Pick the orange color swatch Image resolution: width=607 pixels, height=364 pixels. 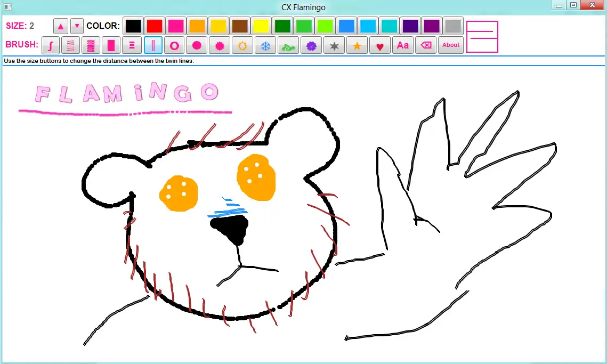click(197, 26)
